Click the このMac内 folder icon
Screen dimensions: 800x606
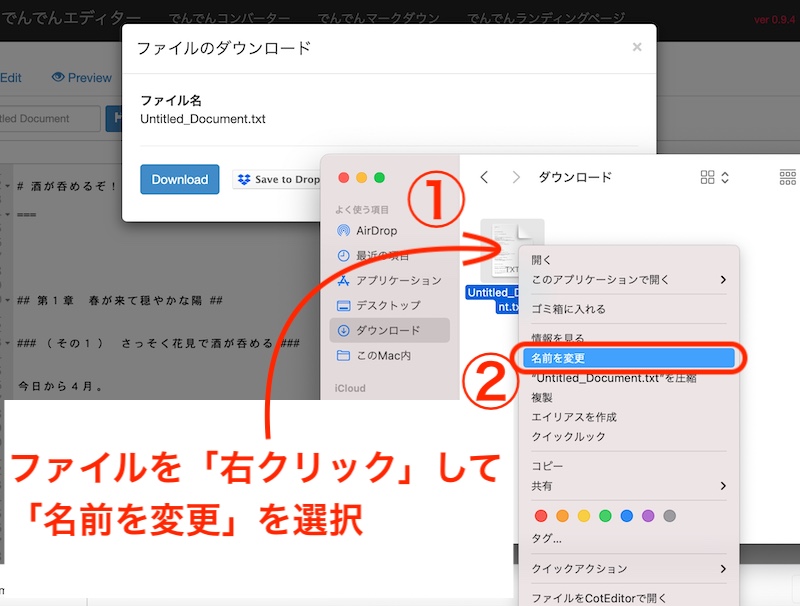coord(343,355)
